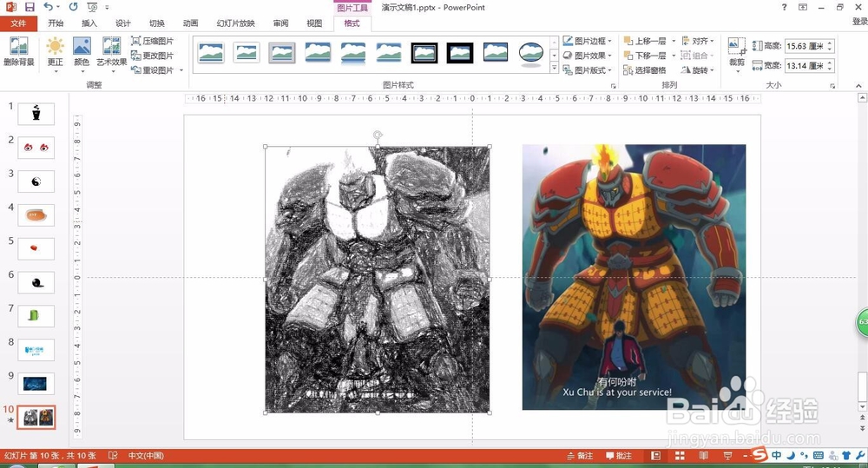Image resolution: width=868 pixels, height=468 pixels.
Task: Select slide 9 thumbnail
Action: tap(36, 383)
